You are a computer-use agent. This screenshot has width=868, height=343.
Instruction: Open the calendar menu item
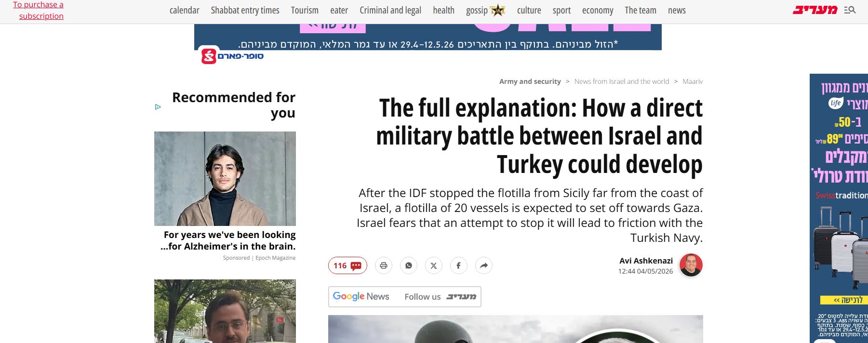(184, 10)
